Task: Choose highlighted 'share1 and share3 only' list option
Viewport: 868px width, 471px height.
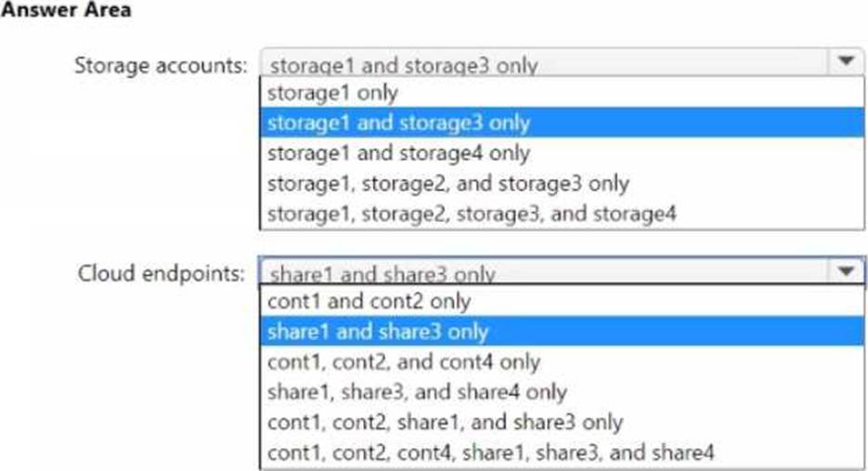Action: 377,332
